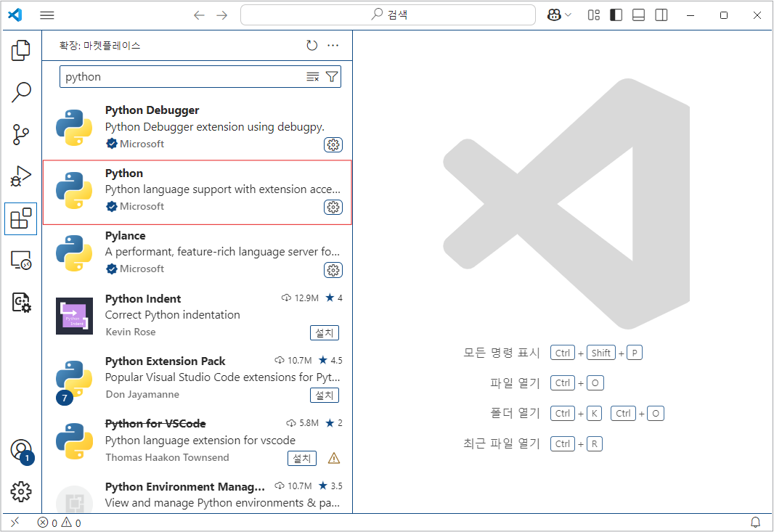Open the Search view in activity bar
This screenshot has height=532, width=774.
tap(21, 92)
